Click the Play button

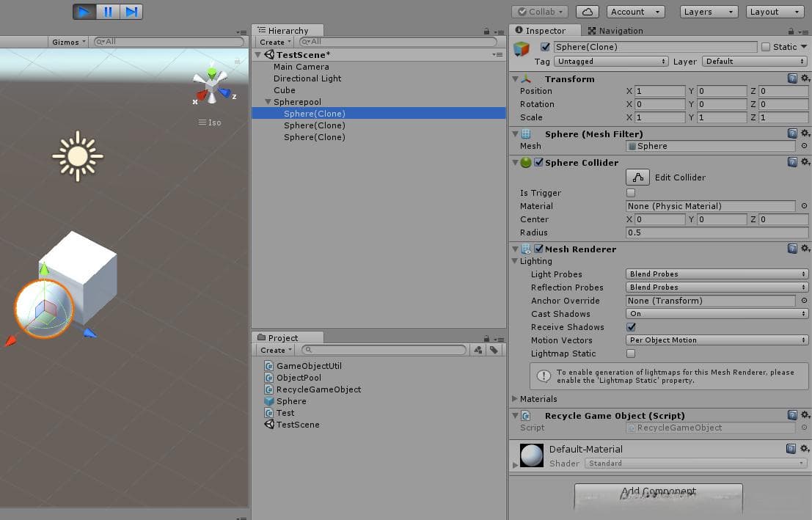84,12
